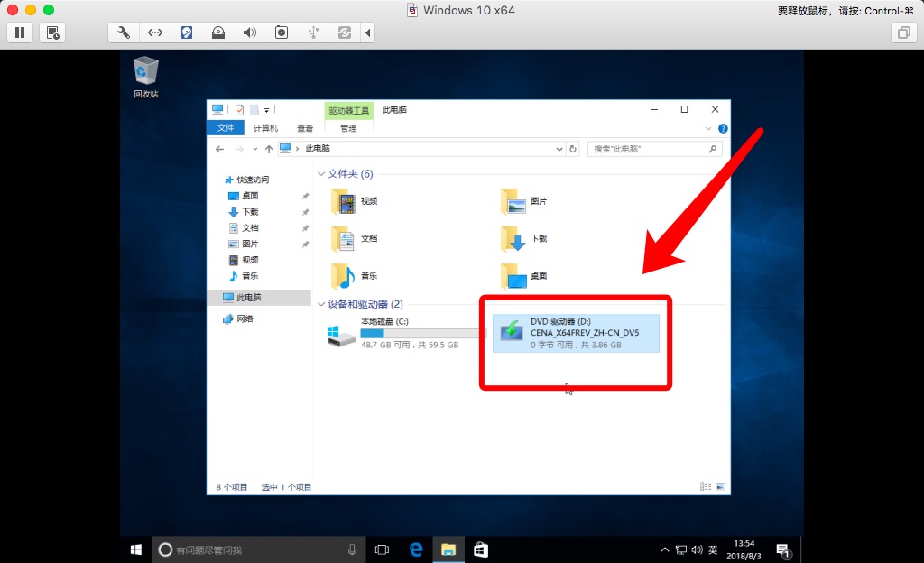
Task: Go up one folder level
Action: [269, 149]
